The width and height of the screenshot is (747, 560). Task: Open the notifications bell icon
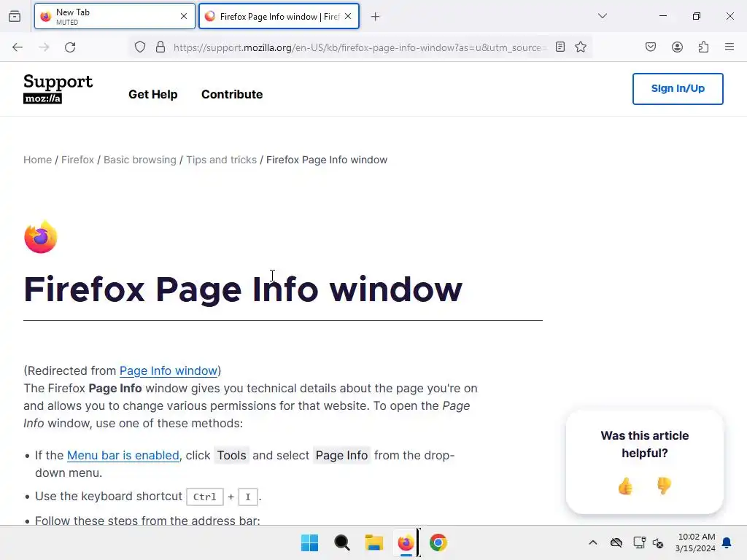point(727,542)
